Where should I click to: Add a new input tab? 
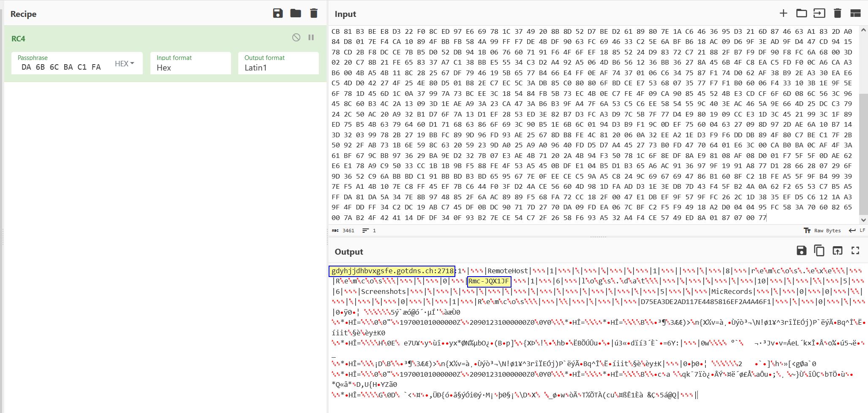coord(783,13)
